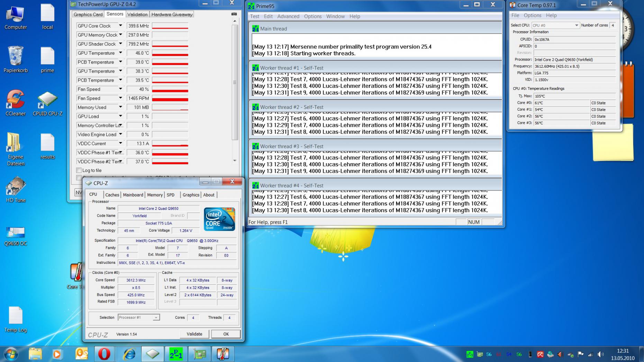
Task: Select the CPUID CPU-Z desktop shortcut
Action: tap(47, 103)
